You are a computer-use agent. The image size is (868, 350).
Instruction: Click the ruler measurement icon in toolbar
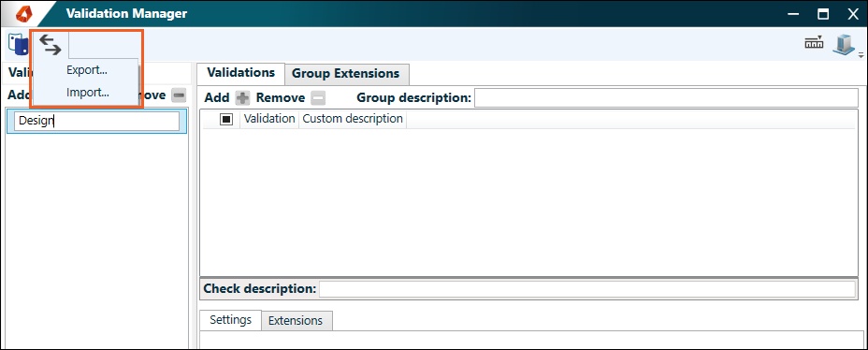[813, 43]
